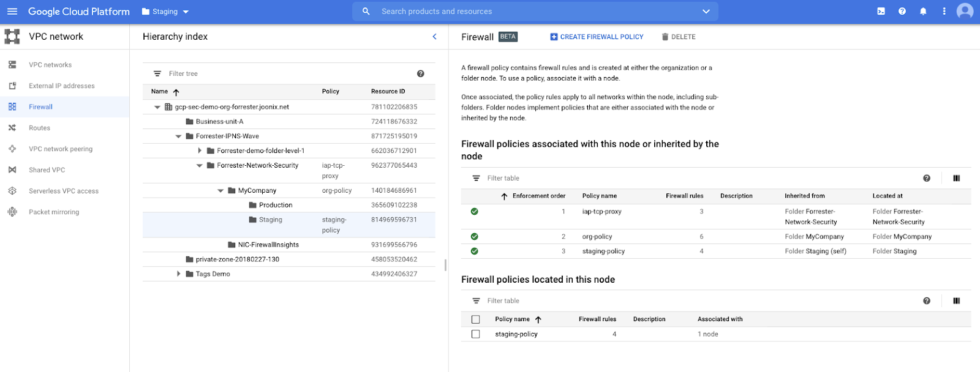Click Create Firewall Policy button

(x=597, y=37)
